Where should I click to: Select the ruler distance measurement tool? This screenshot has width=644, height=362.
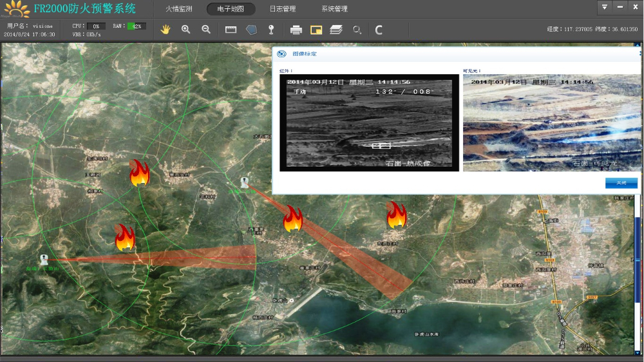click(x=231, y=30)
